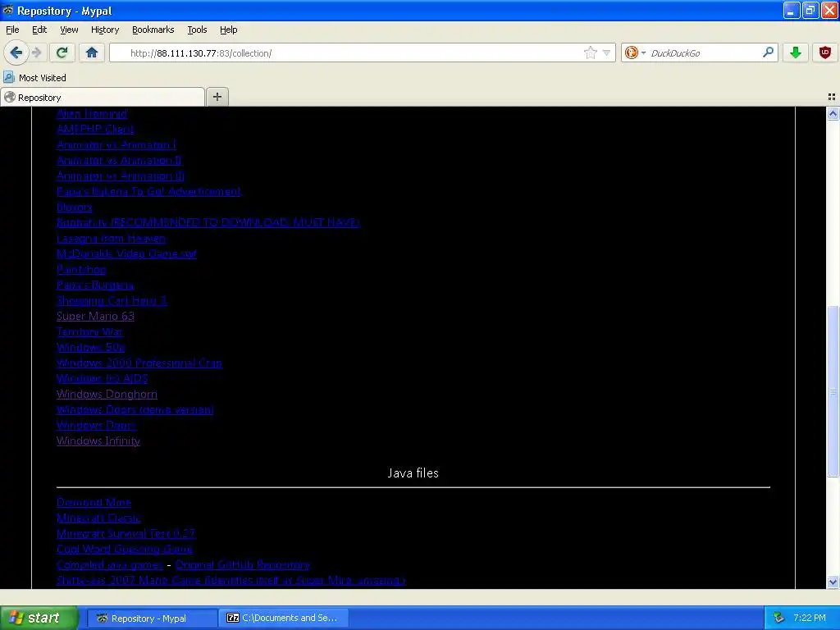Open the RECOMMENDED TO DOWNLOAD, MUST HAVE link
840x630 pixels.
coord(208,222)
